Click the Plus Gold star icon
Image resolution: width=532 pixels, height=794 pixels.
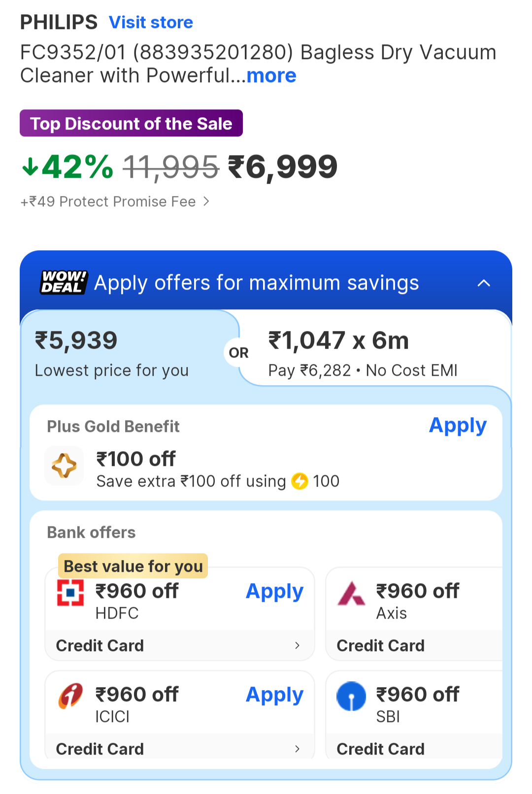(x=64, y=465)
